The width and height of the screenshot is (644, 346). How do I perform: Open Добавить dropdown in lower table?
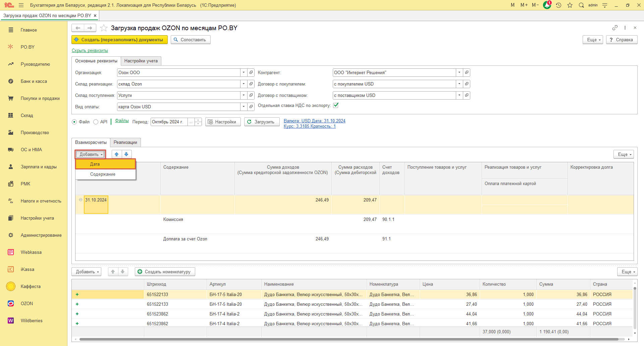[87, 272]
